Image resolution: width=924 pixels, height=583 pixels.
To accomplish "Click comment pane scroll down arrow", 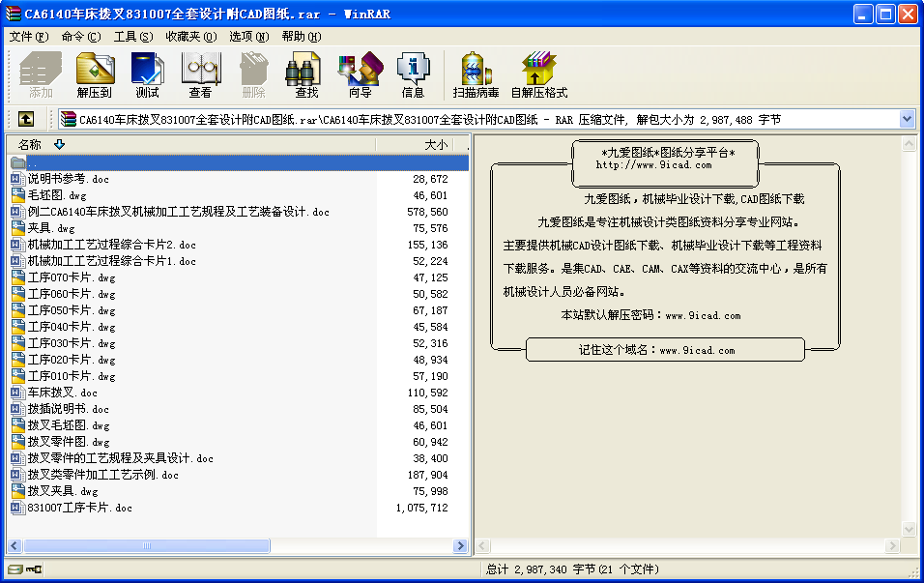I will pyautogui.click(x=908, y=529).
